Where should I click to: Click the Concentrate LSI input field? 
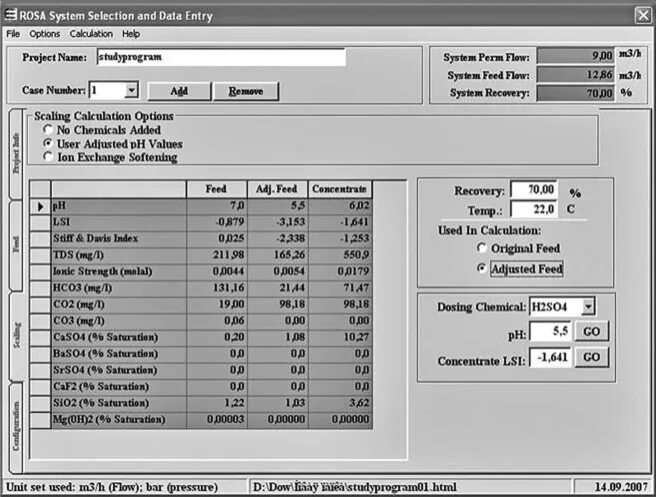click(550, 357)
